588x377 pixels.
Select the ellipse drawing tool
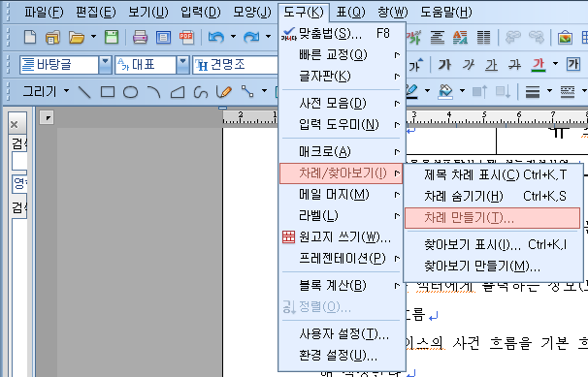[x=130, y=92]
